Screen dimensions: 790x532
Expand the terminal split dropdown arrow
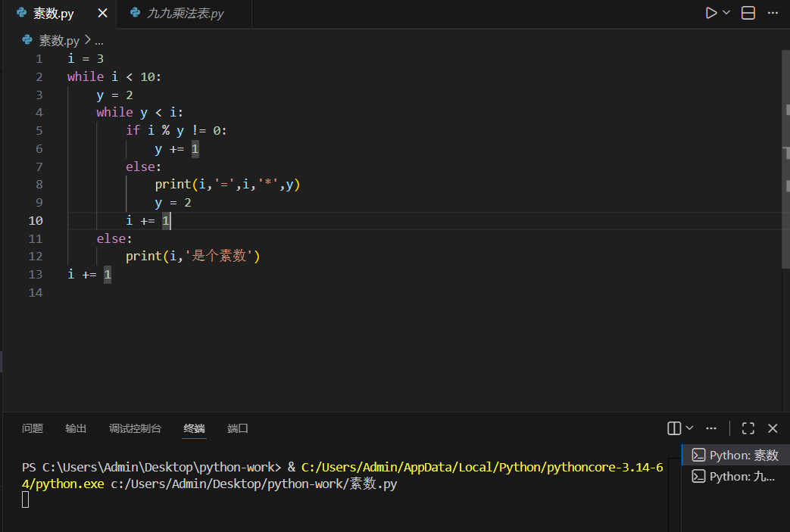[x=689, y=428]
